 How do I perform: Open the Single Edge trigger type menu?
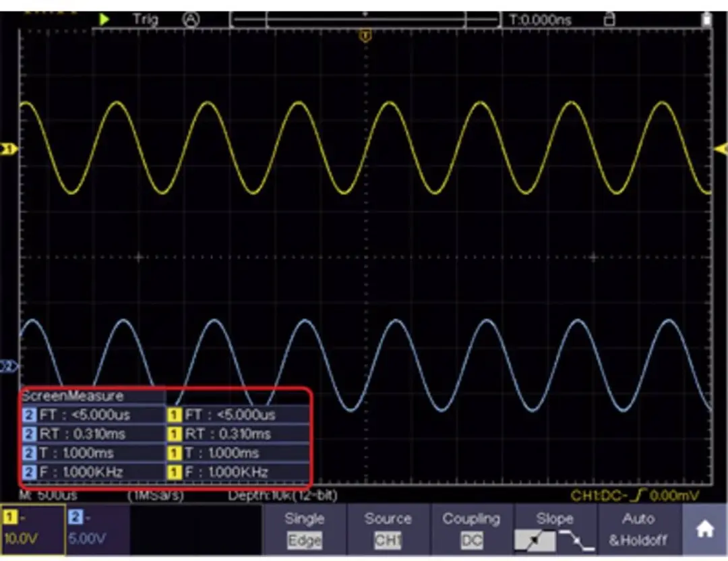(304, 529)
